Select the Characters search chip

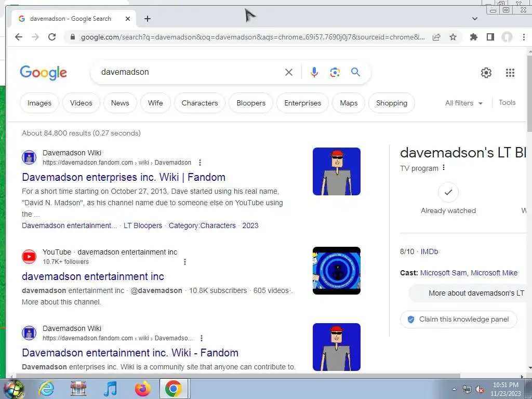click(x=199, y=103)
